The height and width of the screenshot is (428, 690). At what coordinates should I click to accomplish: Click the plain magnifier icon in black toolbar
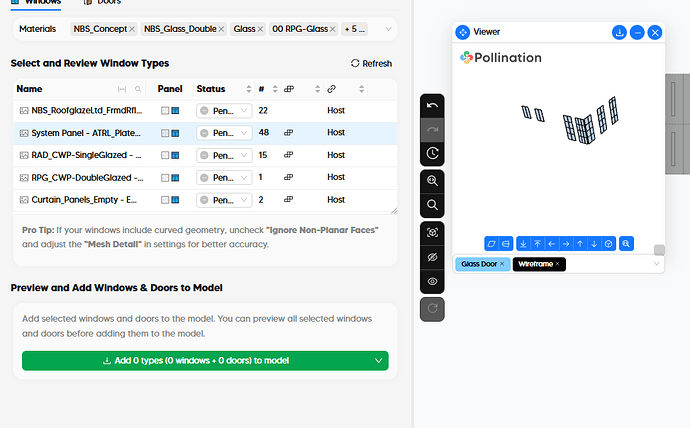pos(432,205)
